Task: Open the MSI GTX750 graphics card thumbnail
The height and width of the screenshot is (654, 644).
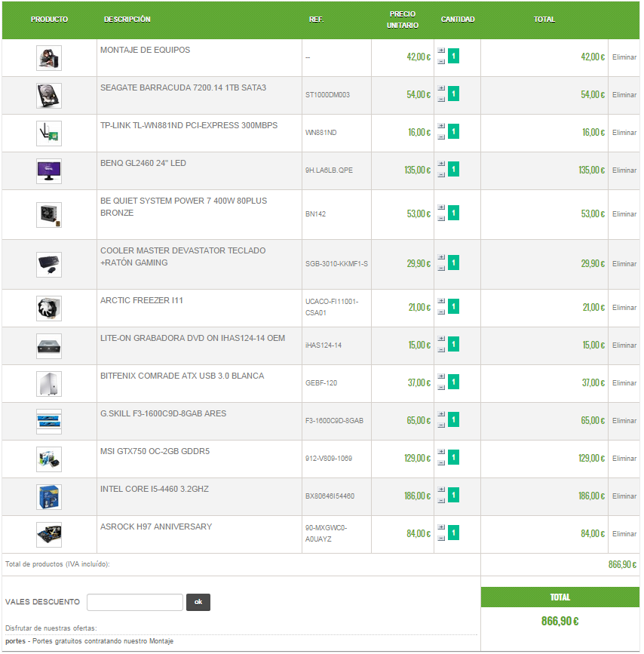Action: [x=49, y=459]
